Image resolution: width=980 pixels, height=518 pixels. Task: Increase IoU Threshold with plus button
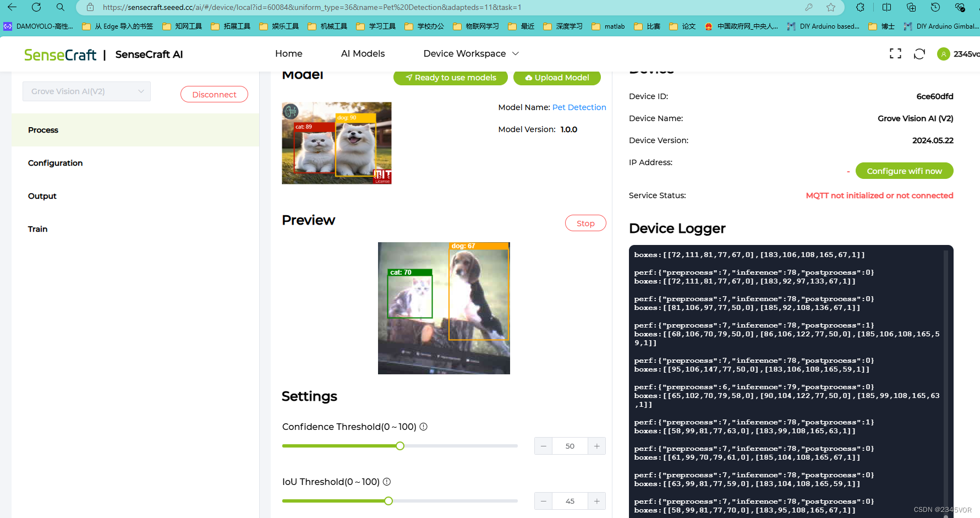coord(596,501)
